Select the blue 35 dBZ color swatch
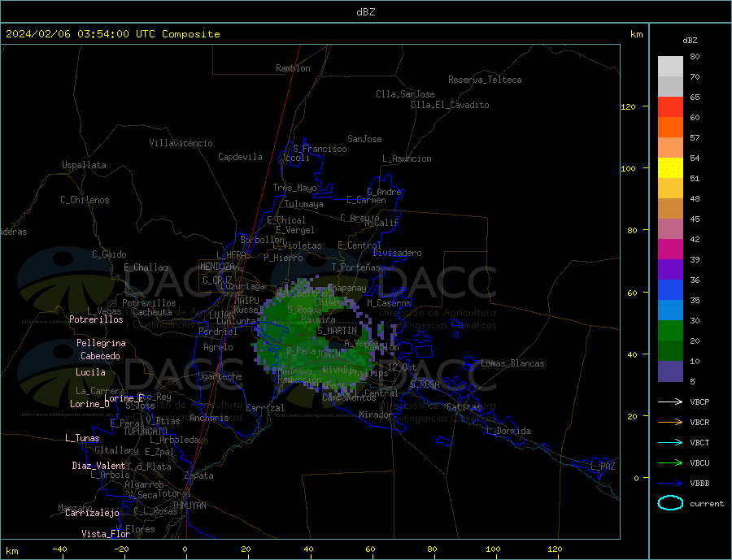Screen dimensions: 732x560 [x=670, y=290]
